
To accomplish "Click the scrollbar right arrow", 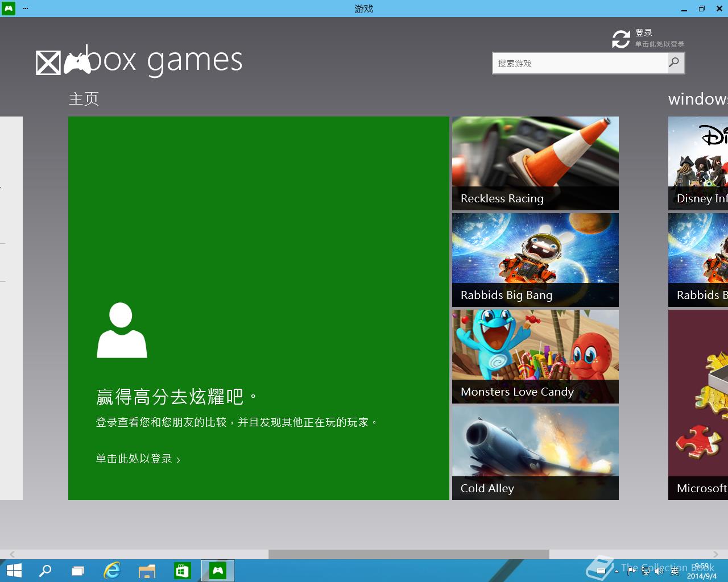I will (715, 554).
